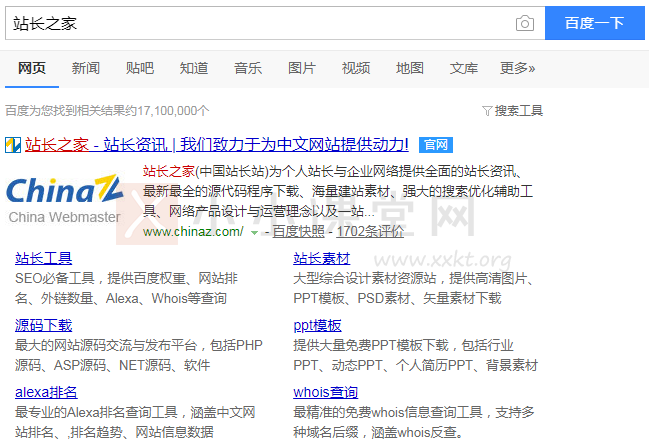Expand the green arrow after www.chinaz.com
649x442 pixels.
click(x=254, y=233)
